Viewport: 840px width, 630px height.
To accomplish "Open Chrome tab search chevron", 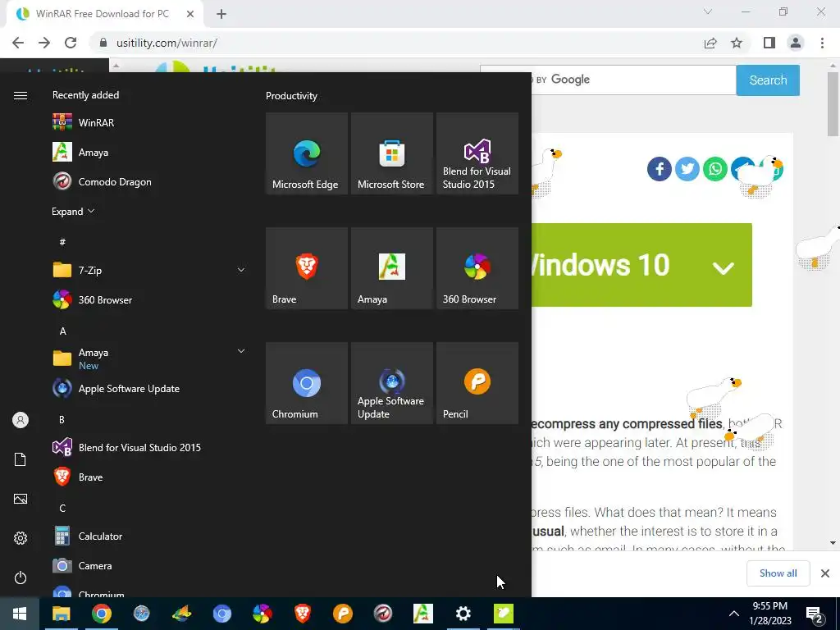I will click(x=708, y=11).
